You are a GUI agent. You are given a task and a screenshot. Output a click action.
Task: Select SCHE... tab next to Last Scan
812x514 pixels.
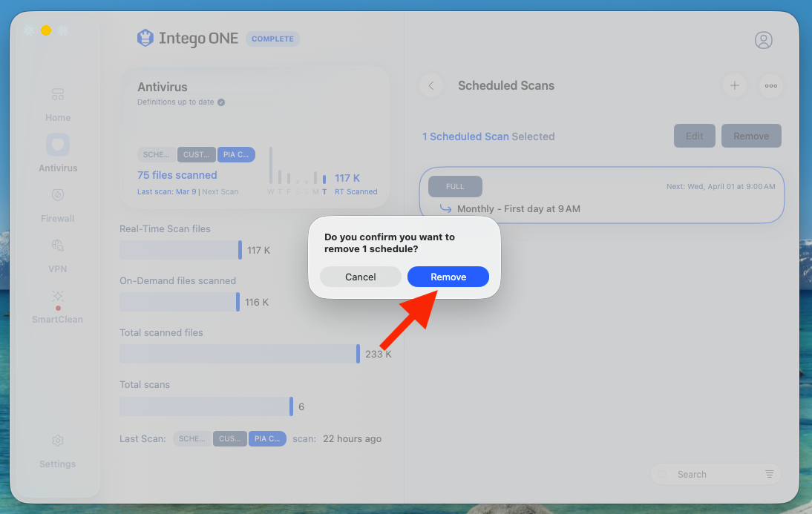[191, 439]
